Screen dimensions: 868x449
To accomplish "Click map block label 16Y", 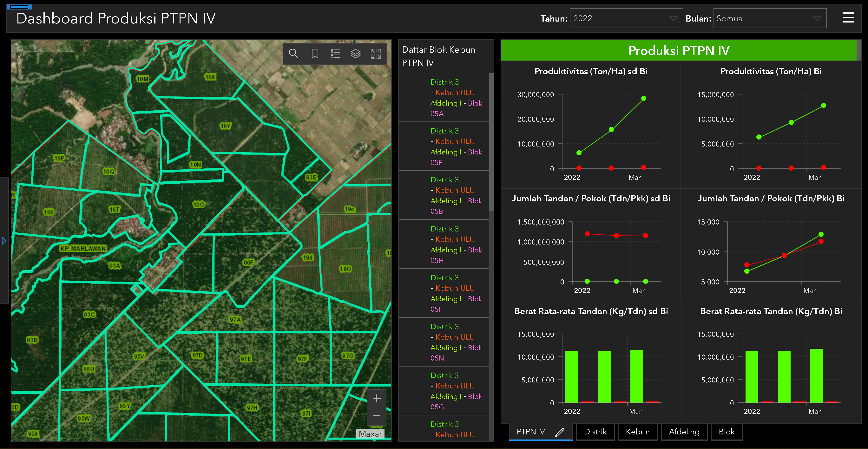I will 226,126.
